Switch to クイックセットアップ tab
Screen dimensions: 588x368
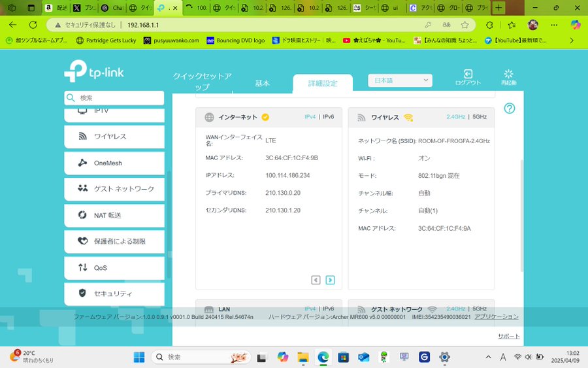coord(202,82)
